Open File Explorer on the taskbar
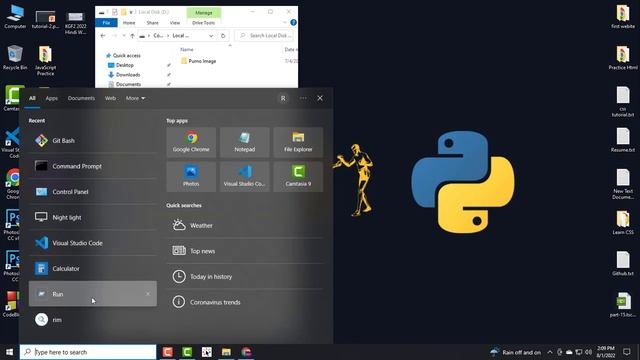 (x=226, y=352)
